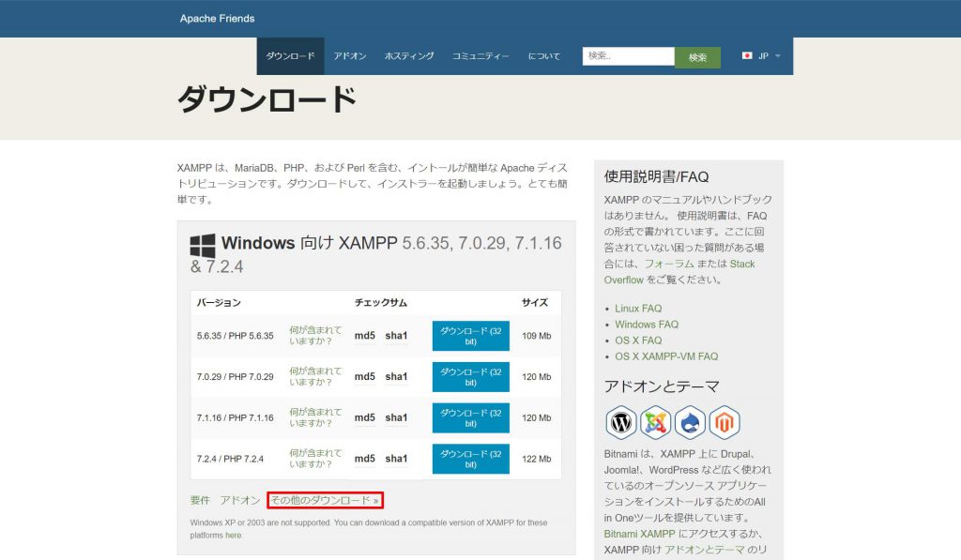Screen dimensions: 961x560
Task: Open the アドオン link below the table
Action: (240, 501)
